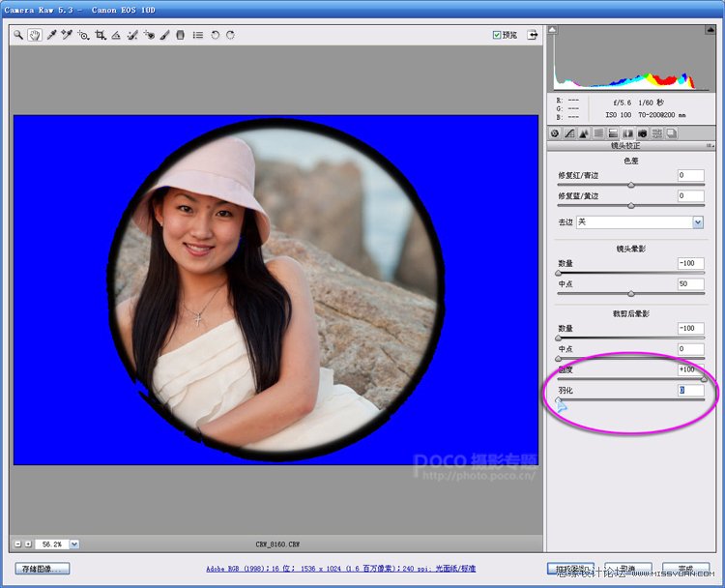
Task: Toggle full screen mode icon
Action: click(532, 35)
